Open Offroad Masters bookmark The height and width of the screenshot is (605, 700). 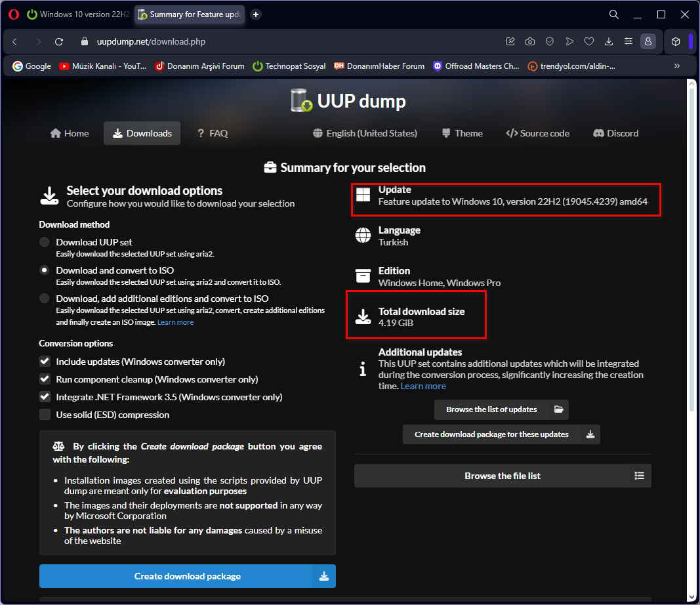pyautogui.click(x=476, y=66)
